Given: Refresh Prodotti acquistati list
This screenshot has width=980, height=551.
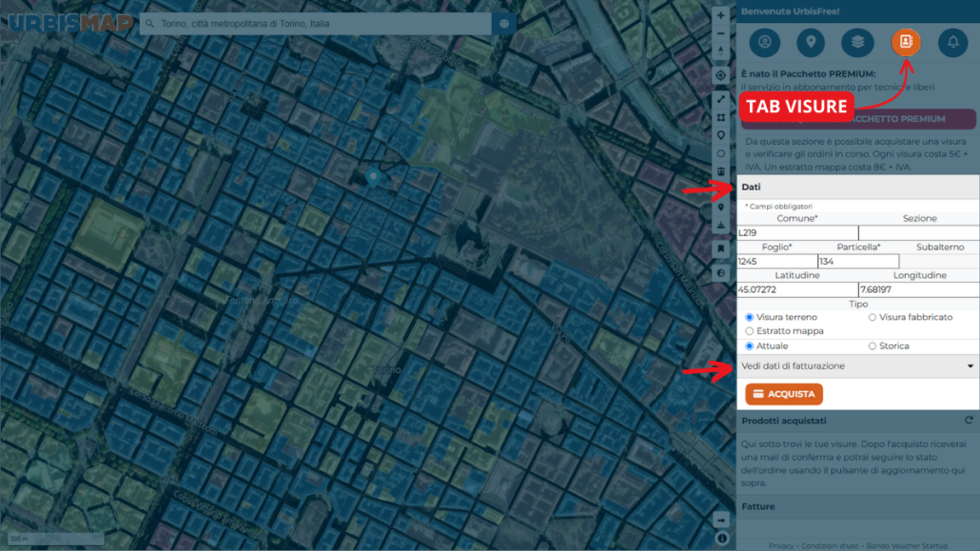Looking at the screenshot, I should click(969, 421).
